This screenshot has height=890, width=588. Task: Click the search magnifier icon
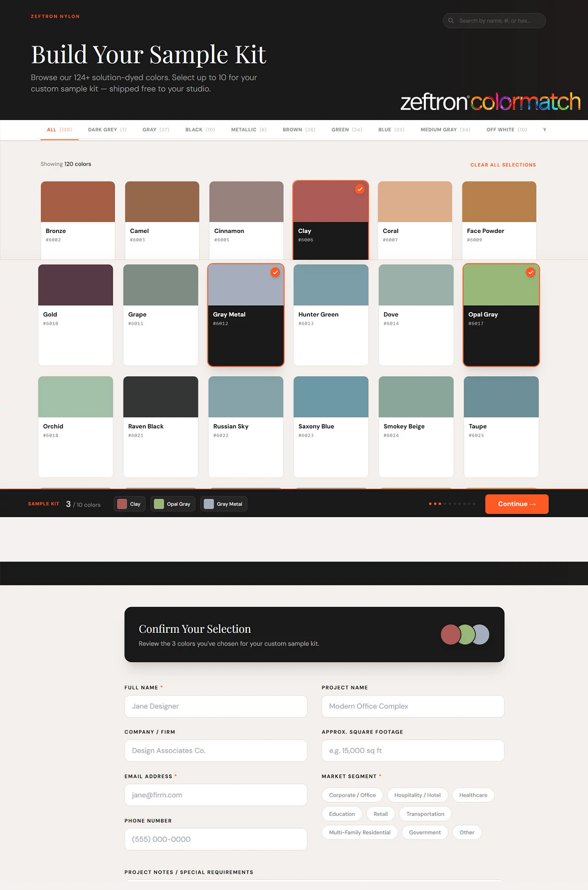[x=451, y=20]
